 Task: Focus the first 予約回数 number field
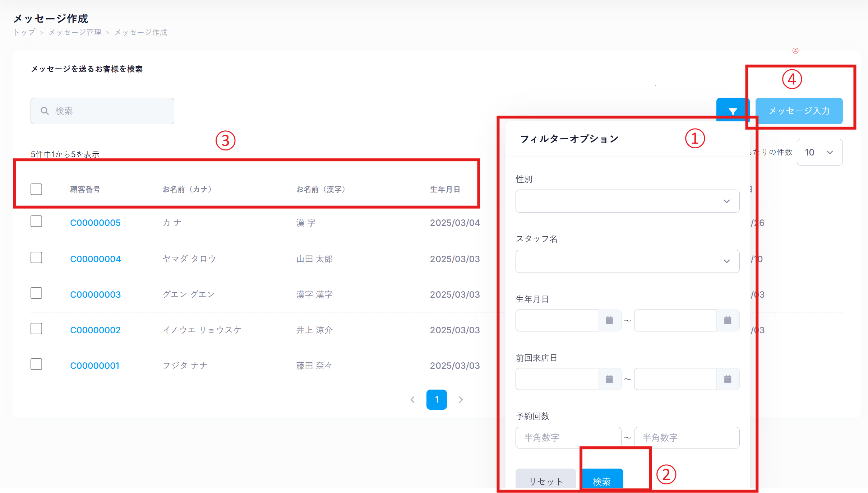point(568,438)
